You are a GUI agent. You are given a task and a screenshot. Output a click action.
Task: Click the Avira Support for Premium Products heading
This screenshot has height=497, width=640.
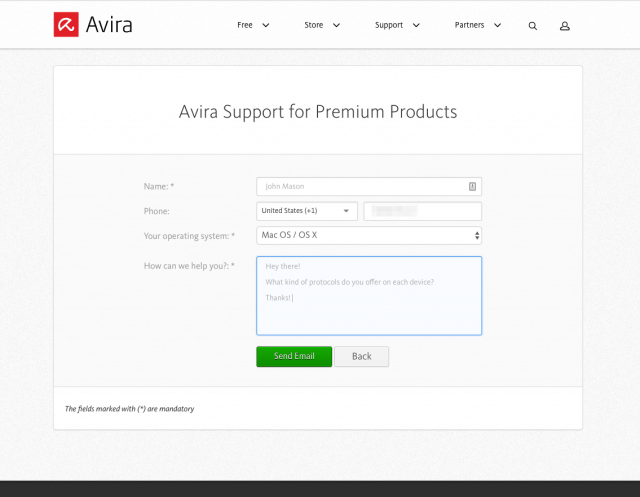click(318, 112)
